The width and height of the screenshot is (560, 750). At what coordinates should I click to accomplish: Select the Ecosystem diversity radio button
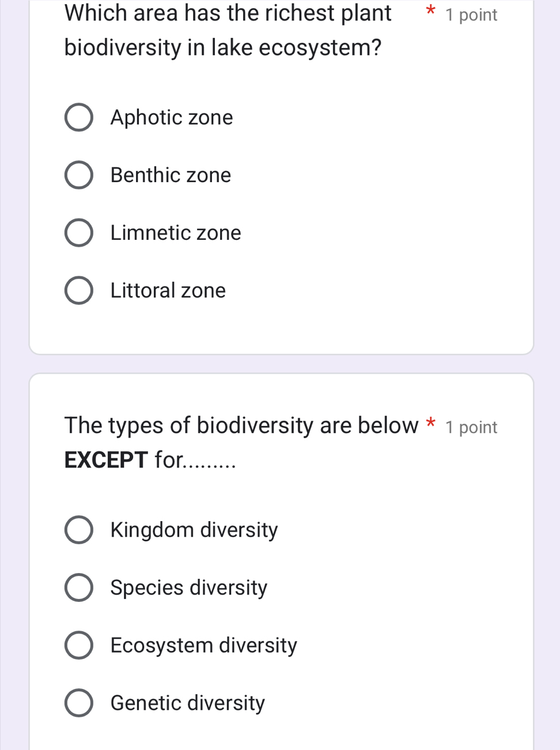[79, 645]
